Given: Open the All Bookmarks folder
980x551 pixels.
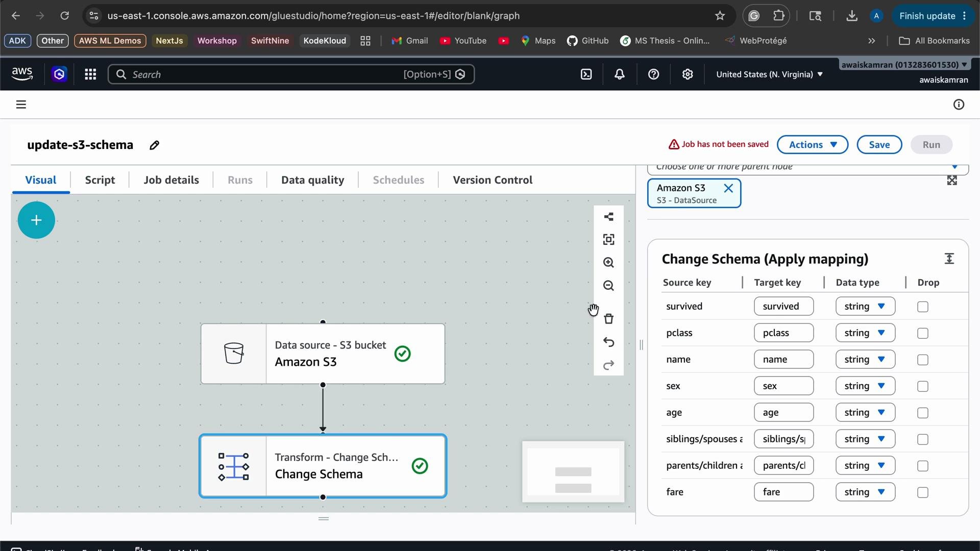Looking at the screenshot, I should pyautogui.click(x=934, y=41).
